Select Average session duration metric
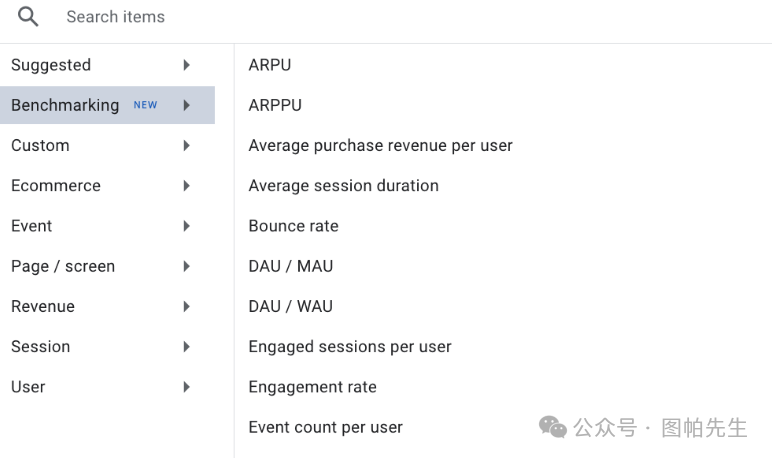Screen dimensions: 772x458 point(343,185)
